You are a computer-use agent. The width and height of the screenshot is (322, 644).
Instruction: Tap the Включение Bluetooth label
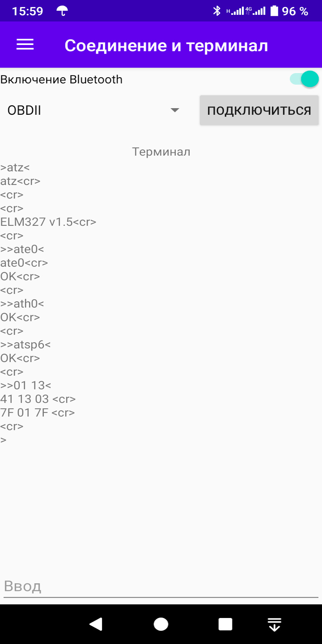[62, 79]
